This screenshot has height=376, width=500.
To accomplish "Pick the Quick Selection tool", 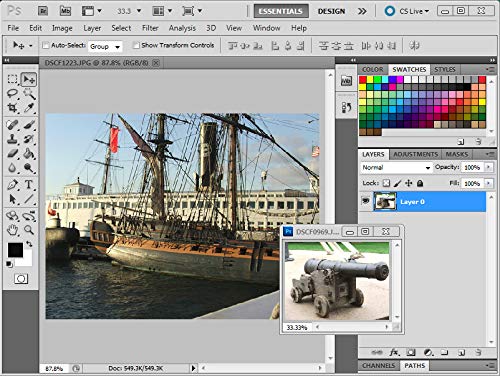I will pos(29,94).
